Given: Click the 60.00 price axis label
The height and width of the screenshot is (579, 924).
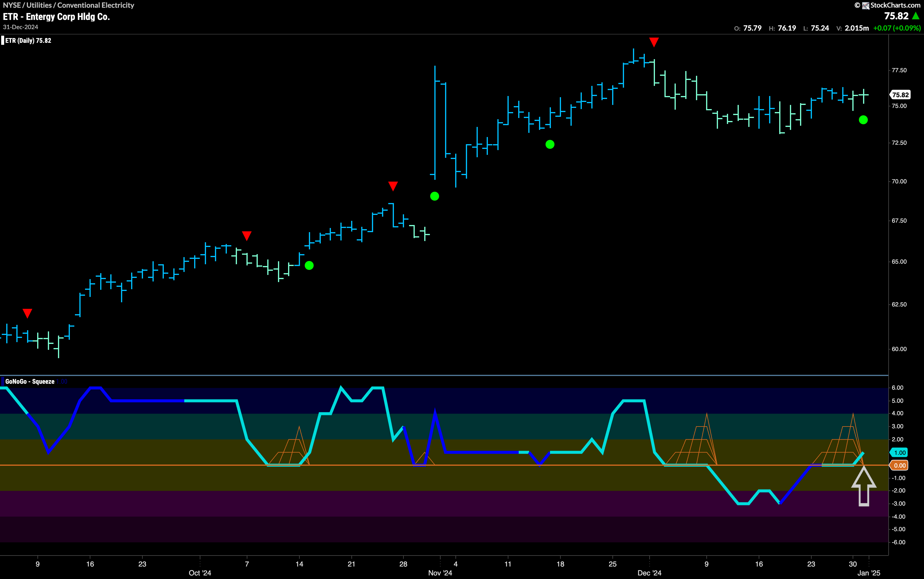Looking at the screenshot, I should (899, 349).
